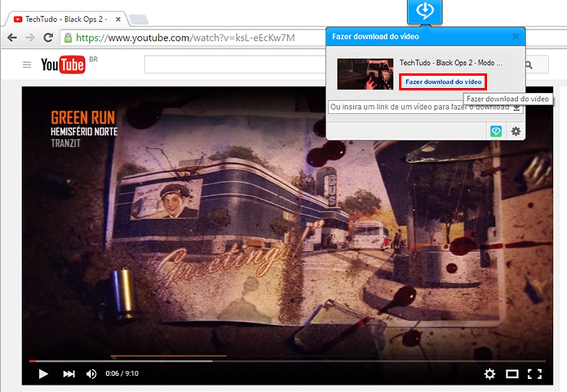The image size is (567, 392).
Task: Focus the YouTube search box
Action: [x=235, y=64]
